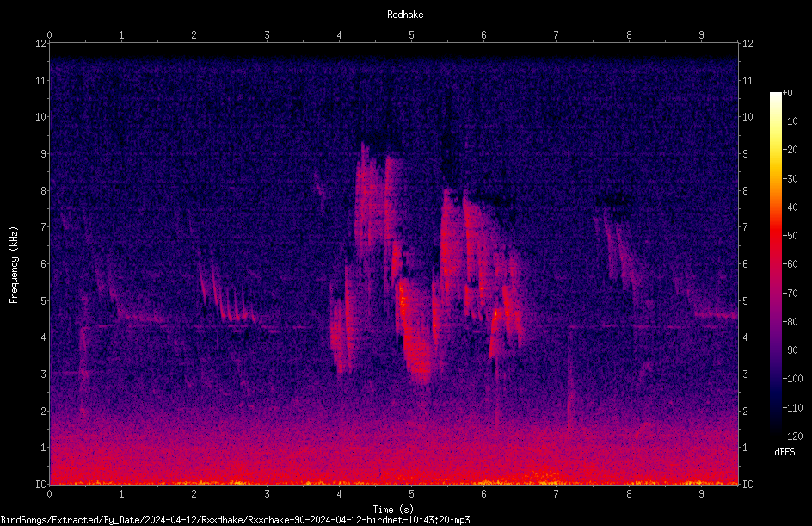This screenshot has height=526, width=812.
Task: Click the color scale bar at -50 level
Action: [x=775, y=235]
